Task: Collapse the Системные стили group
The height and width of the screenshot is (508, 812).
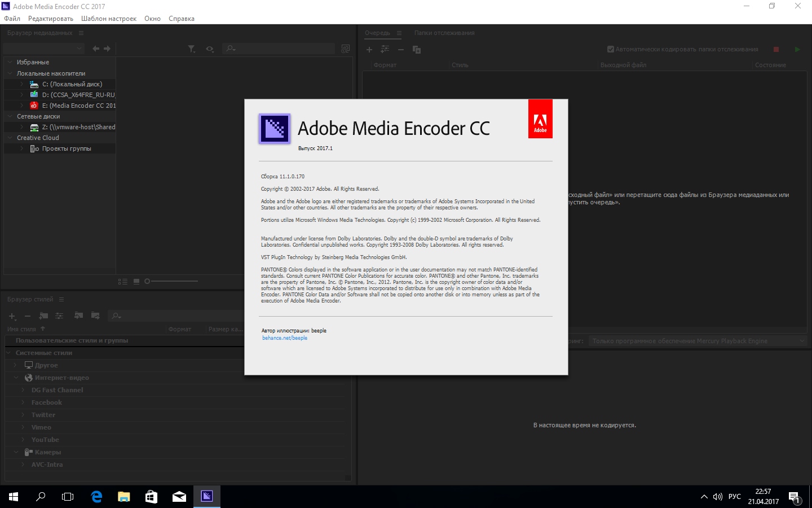Action: [9, 353]
